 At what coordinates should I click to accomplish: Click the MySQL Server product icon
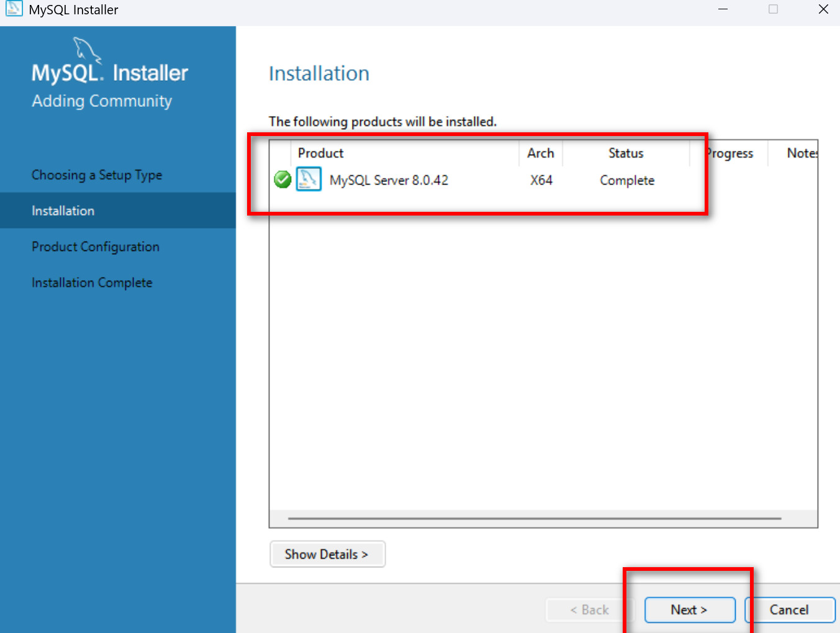tap(309, 180)
